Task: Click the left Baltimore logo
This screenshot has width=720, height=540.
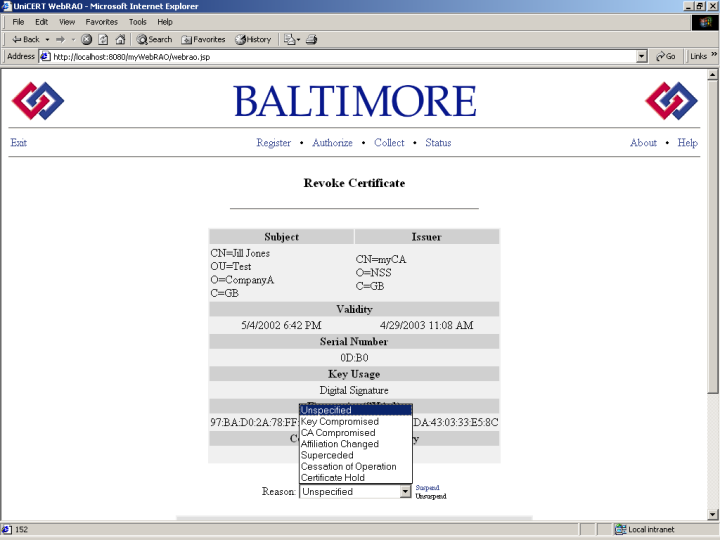Action: pos(38,101)
